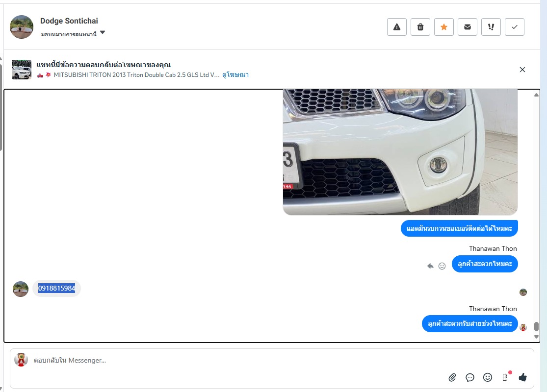
Task: Click the chat scrollbar thumb
Action: click(x=537, y=326)
